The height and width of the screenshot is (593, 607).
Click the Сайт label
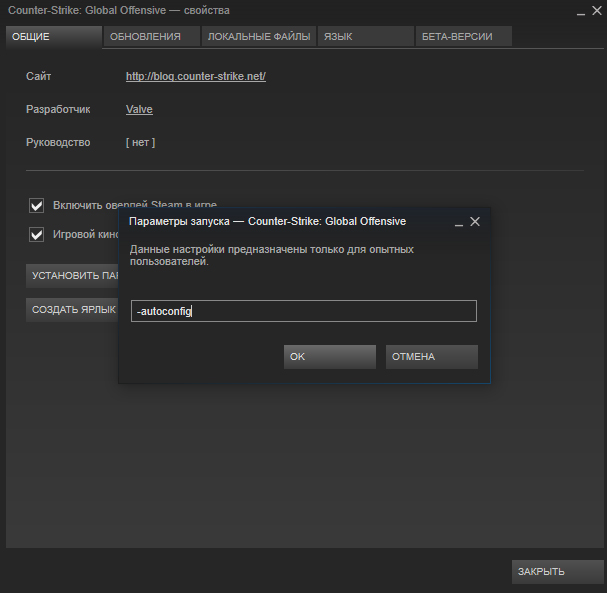tap(38, 76)
